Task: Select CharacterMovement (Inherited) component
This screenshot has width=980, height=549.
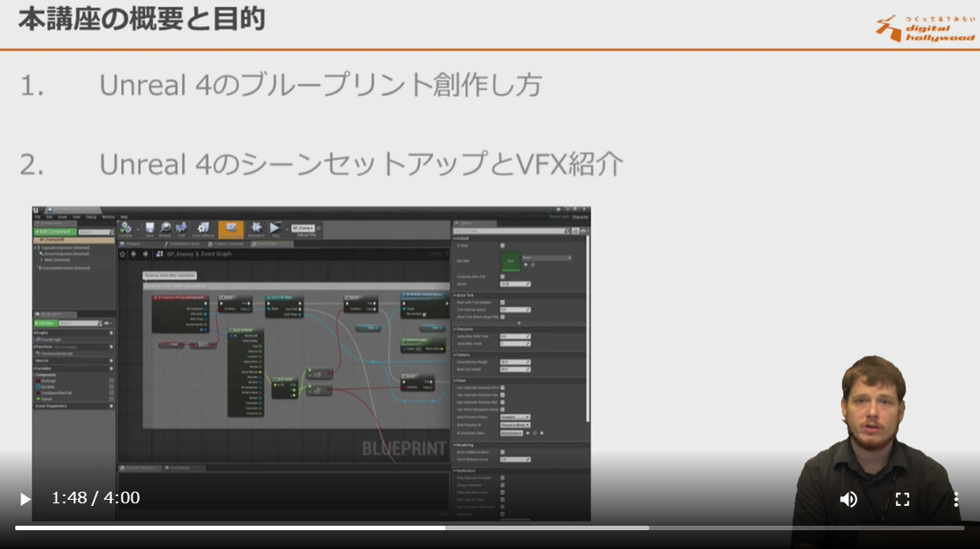Action: [64, 268]
